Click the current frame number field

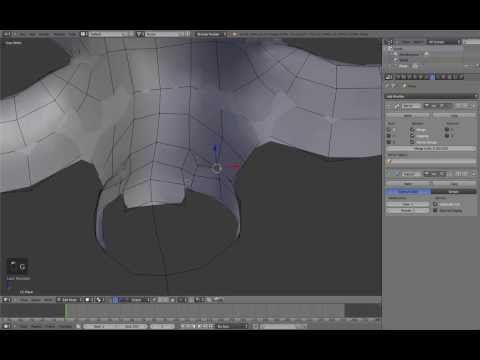[162, 326]
